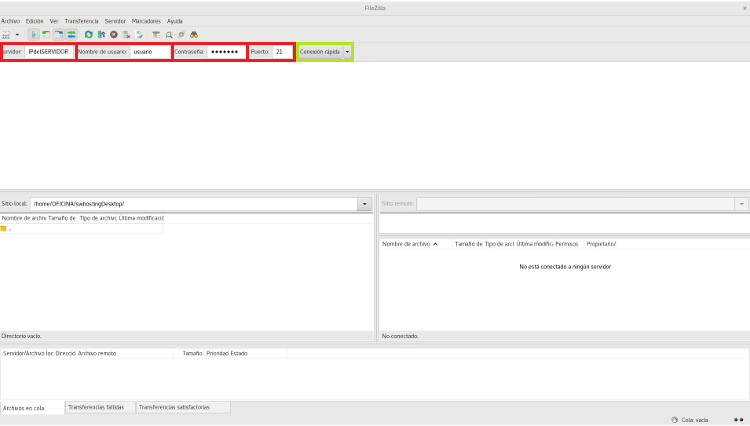Focus the Servidor host input field
750x426 pixels.
click(x=49, y=52)
